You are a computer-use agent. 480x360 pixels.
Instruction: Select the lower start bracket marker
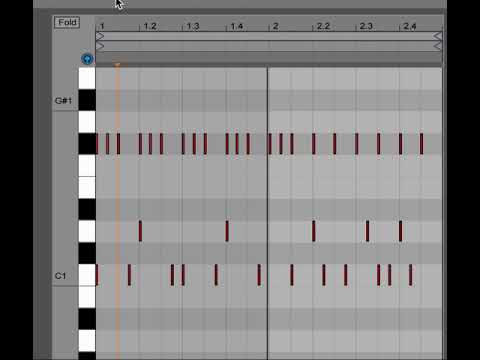coord(100,46)
